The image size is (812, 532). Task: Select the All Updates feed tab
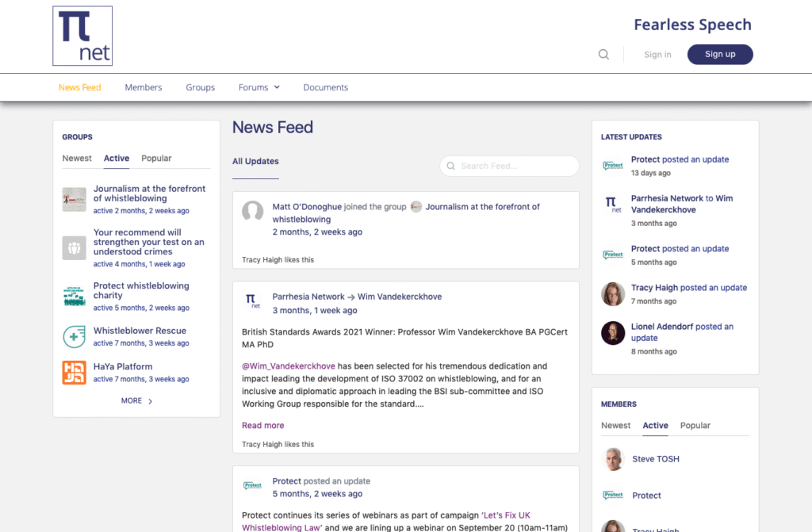tap(255, 162)
